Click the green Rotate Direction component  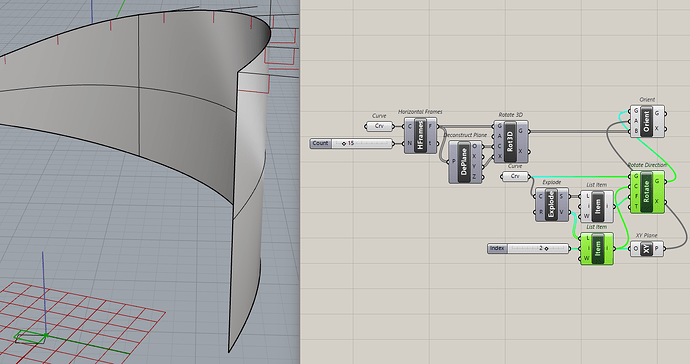[647, 192]
